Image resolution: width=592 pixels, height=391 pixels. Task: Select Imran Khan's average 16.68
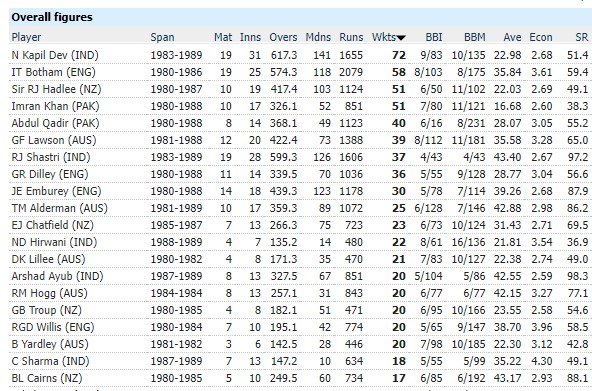pyautogui.click(x=507, y=106)
